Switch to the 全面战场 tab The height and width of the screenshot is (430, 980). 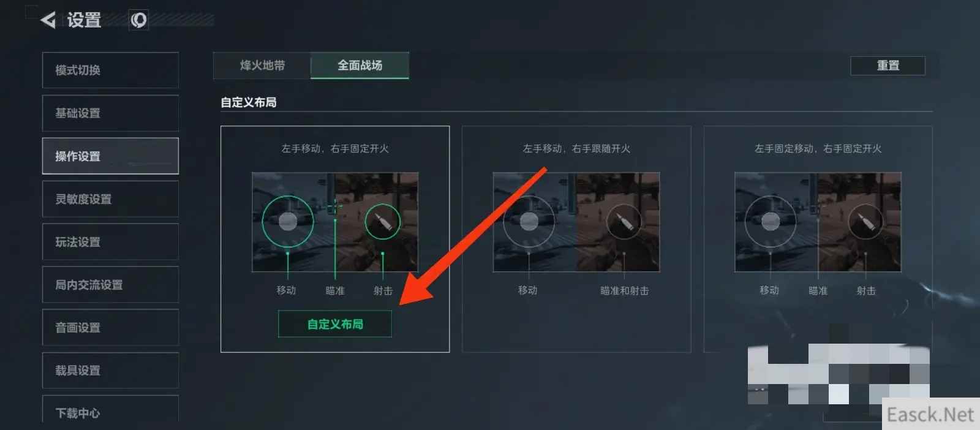[x=360, y=66]
